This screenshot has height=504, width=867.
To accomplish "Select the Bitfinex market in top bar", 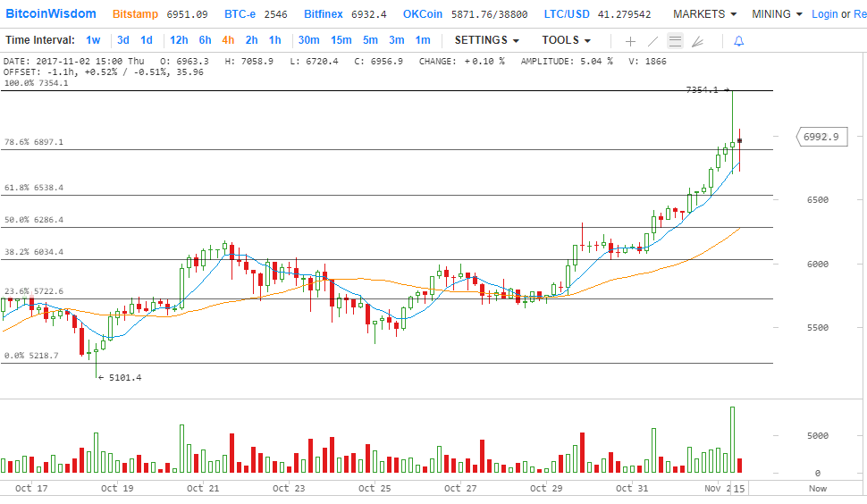I will tap(324, 14).
